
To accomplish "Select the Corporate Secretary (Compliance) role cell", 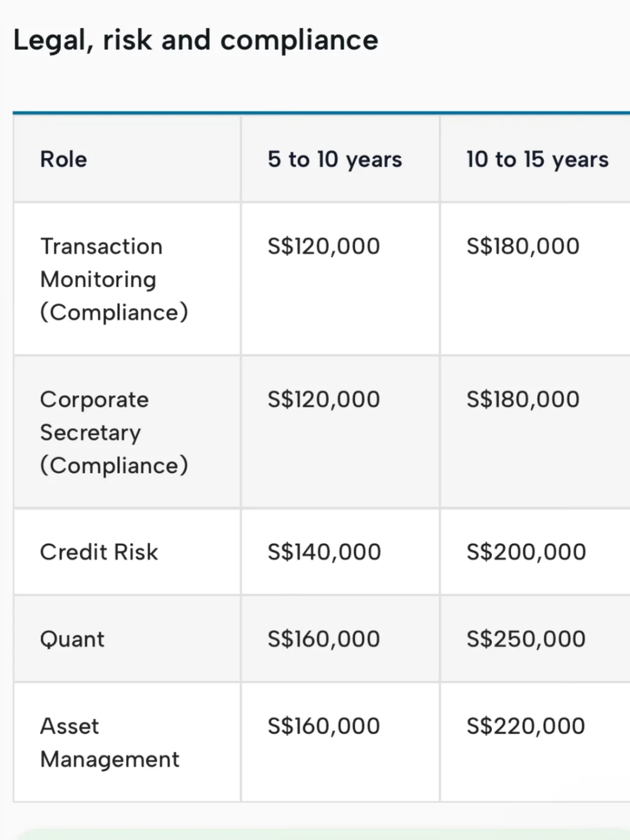I will pos(114,433).
